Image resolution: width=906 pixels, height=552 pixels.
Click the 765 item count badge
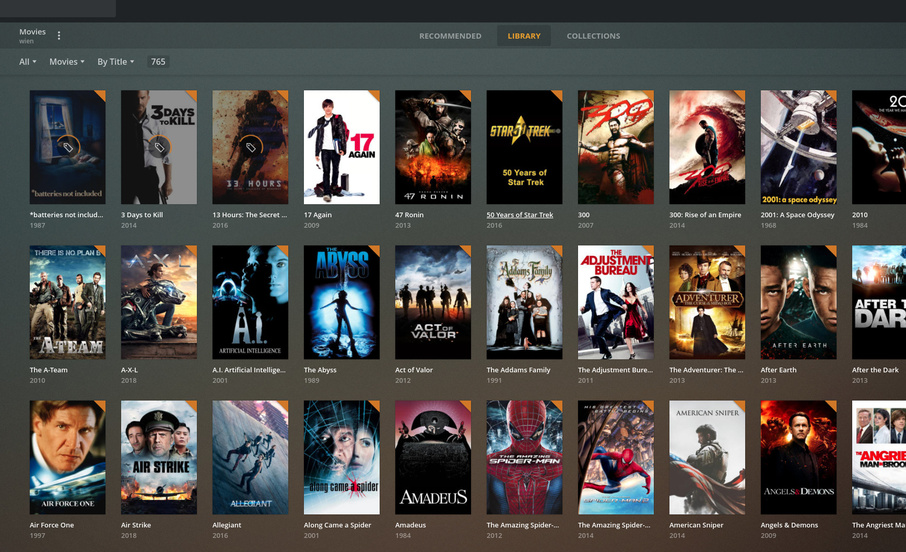coord(158,62)
